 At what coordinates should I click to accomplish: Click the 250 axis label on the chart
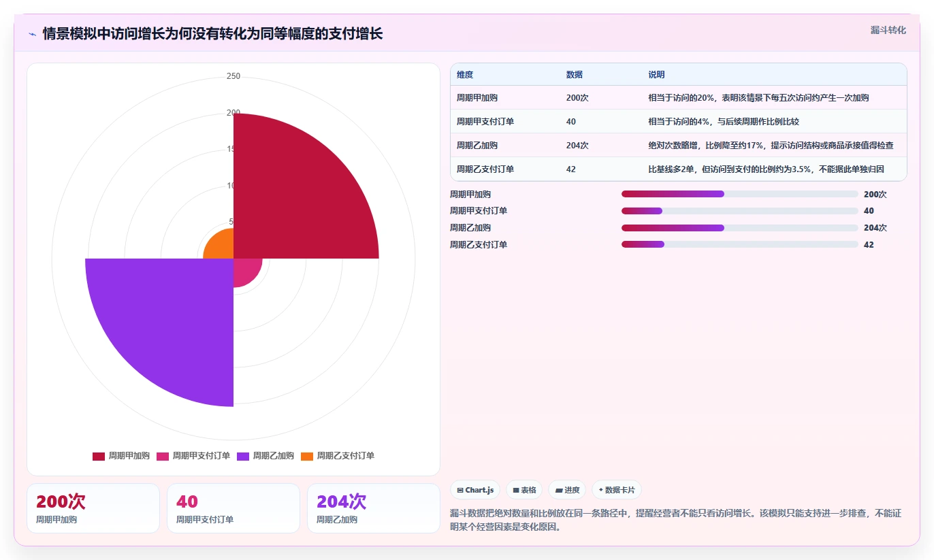(233, 76)
